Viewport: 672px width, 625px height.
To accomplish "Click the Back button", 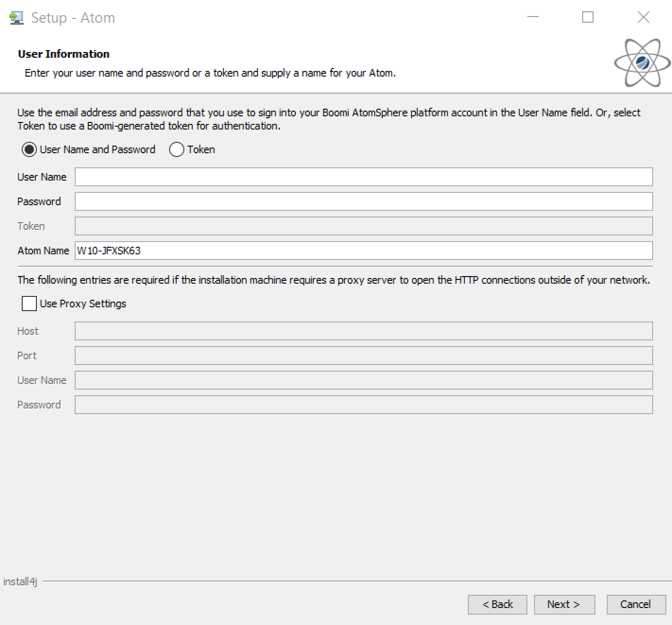I will click(x=497, y=604).
